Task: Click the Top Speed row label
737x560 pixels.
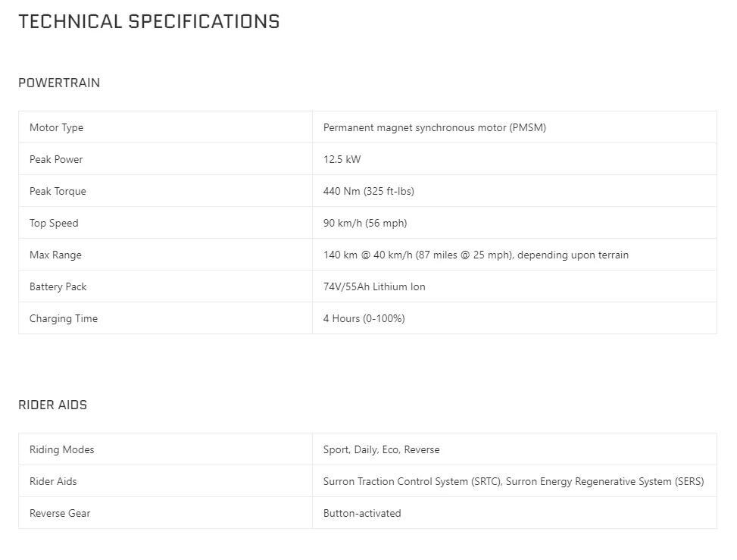Action: pos(54,223)
